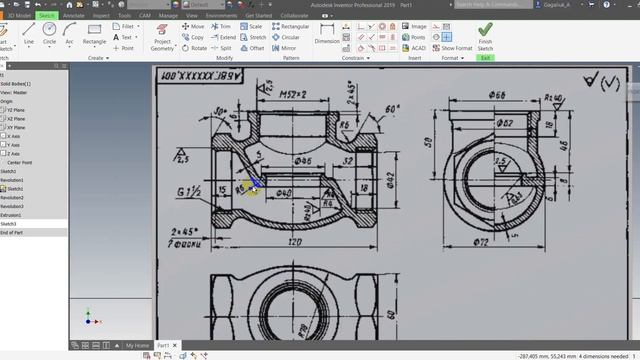Click the signed-in user account name

[x=556, y=4]
